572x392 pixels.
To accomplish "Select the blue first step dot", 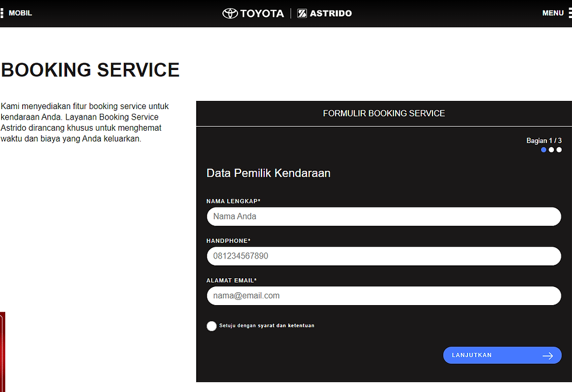I will coord(544,150).
